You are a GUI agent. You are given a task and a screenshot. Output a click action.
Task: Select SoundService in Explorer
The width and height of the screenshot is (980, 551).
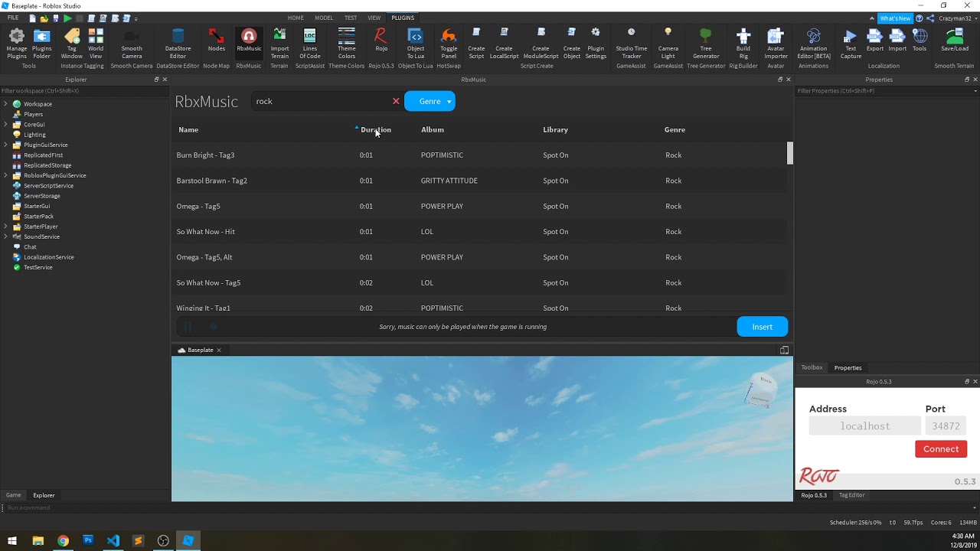[x=41, y=236]
